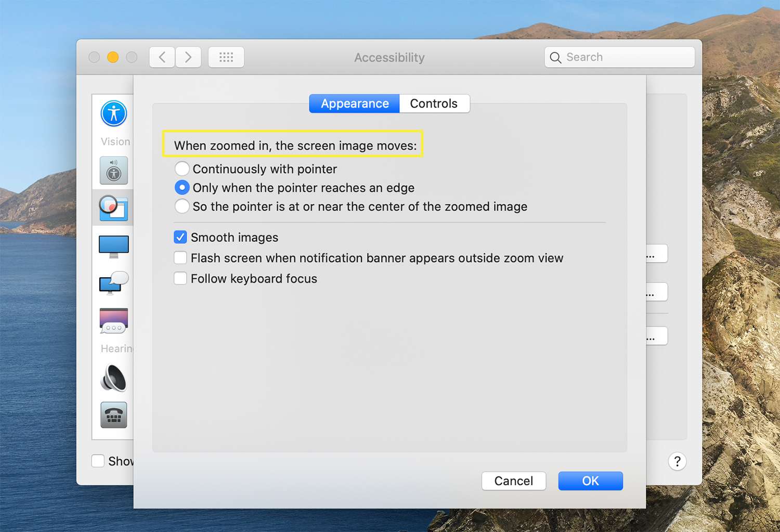Screen dimensions: 780x532
Task: Uncheck the Smooth images checkbox
Action: 180,237
